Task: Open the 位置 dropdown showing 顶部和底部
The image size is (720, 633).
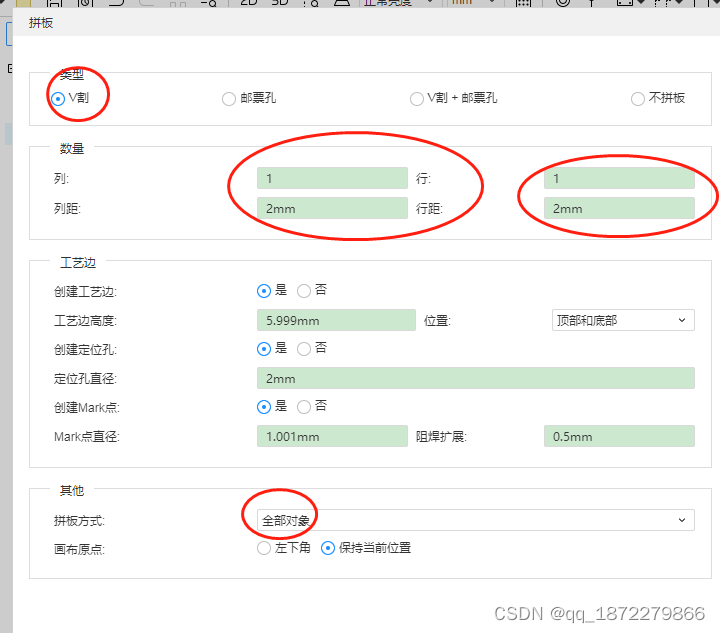Action: click(623, 320)
